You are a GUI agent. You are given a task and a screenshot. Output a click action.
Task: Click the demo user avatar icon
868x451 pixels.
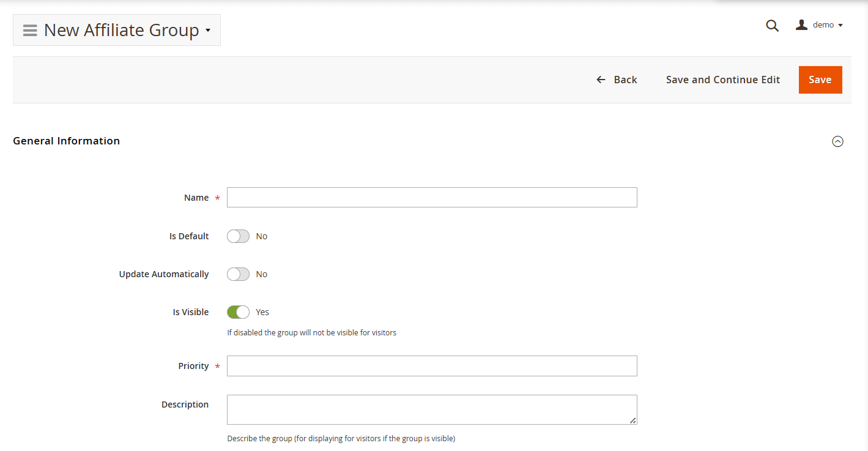[x=801, y=25]
